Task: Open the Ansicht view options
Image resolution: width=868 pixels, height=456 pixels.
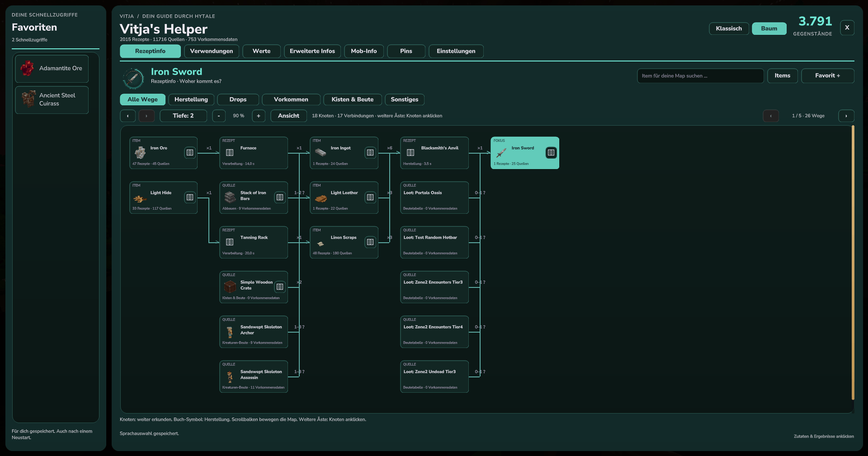Action: pyautogui.click(x=288, y=116)
